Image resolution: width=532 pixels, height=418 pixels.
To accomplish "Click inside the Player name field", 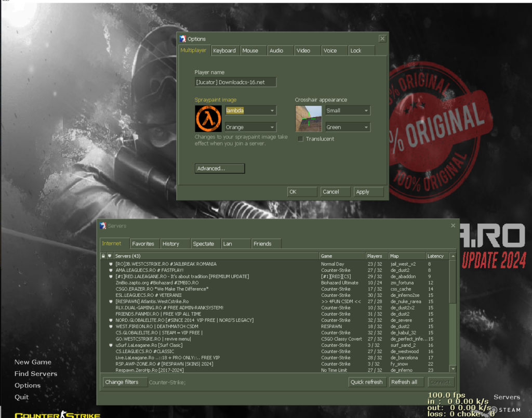I will pyautogui.click(x=235, y=82).
